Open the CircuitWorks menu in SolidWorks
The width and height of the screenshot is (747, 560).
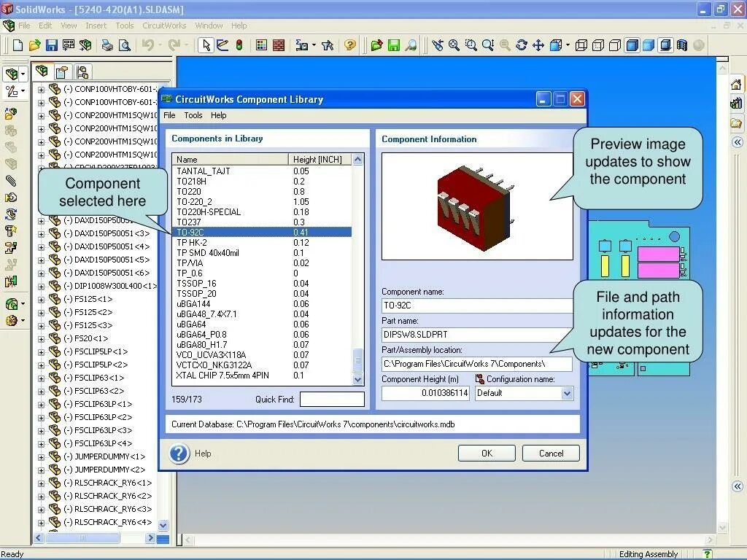click(x=164, y=26)
